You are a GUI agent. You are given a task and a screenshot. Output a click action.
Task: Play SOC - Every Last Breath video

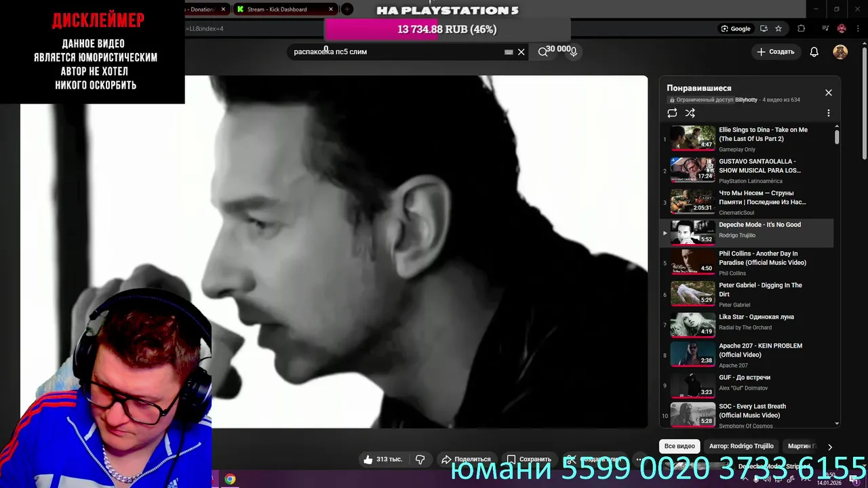tap(747, 415)
